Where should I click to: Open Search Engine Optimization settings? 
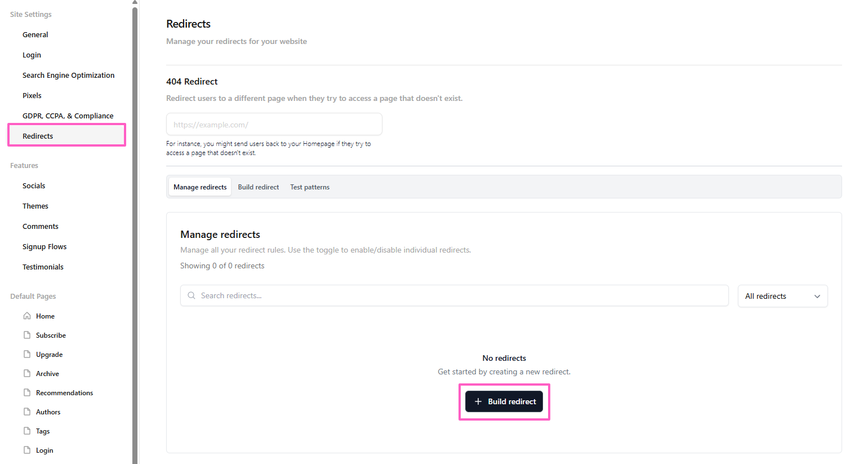click(x=68, y=75)
